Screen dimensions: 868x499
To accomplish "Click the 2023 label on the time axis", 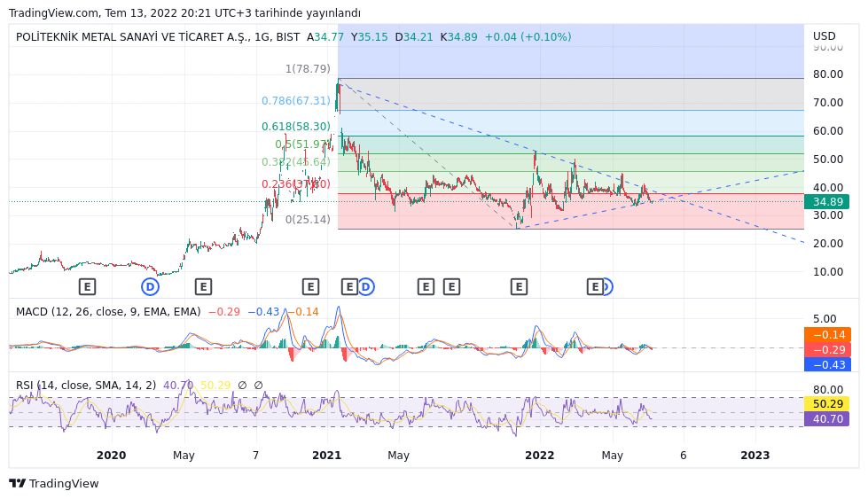I will (x=755, y=456).
